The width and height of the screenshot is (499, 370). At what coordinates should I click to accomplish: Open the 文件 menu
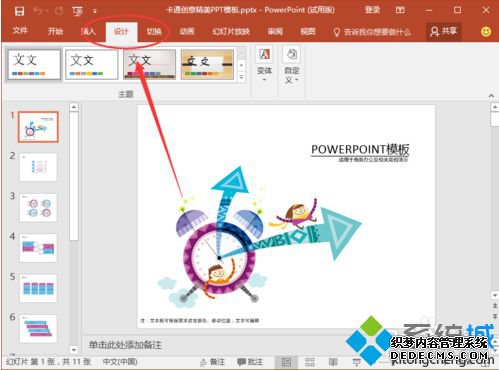pos(20,31)
